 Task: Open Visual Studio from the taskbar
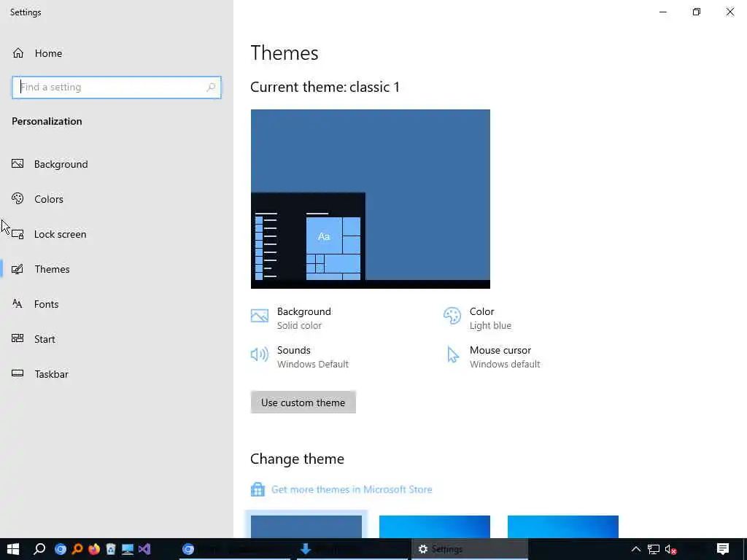(x=144, y=549)
